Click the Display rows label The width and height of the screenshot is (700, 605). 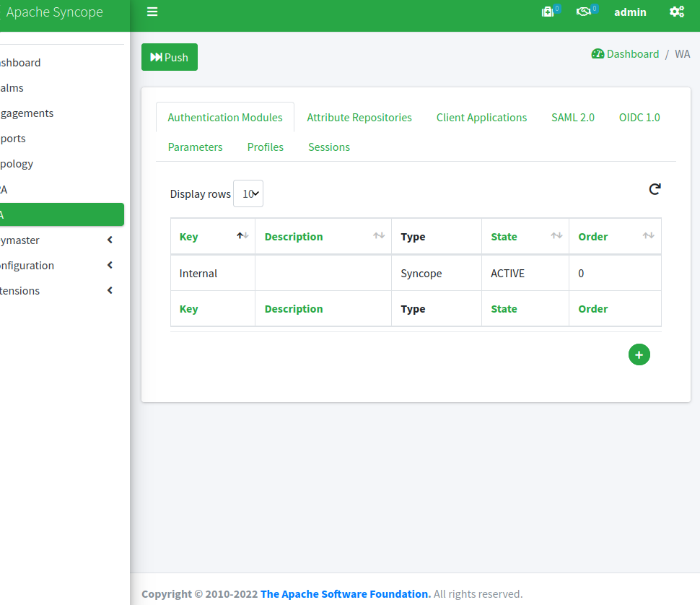coord(200,194)
